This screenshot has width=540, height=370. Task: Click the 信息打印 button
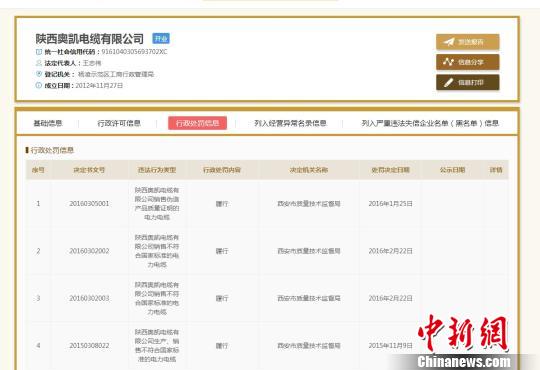coord(467,82)
